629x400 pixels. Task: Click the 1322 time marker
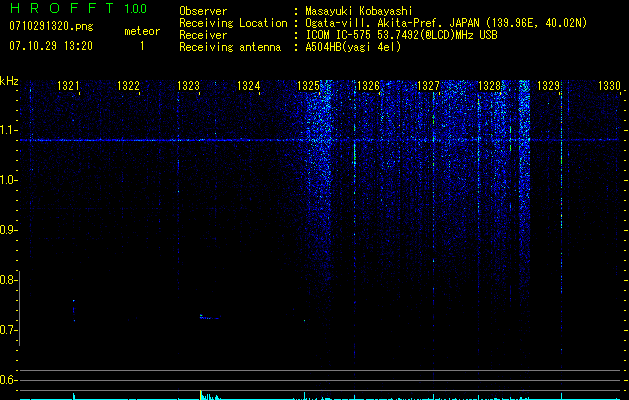128,85
